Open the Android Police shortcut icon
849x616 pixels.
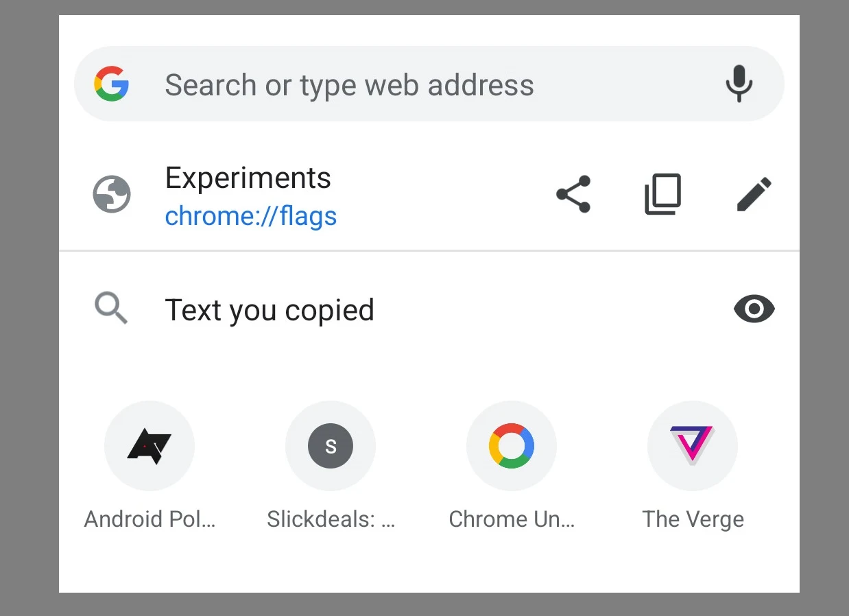[149, 446]
